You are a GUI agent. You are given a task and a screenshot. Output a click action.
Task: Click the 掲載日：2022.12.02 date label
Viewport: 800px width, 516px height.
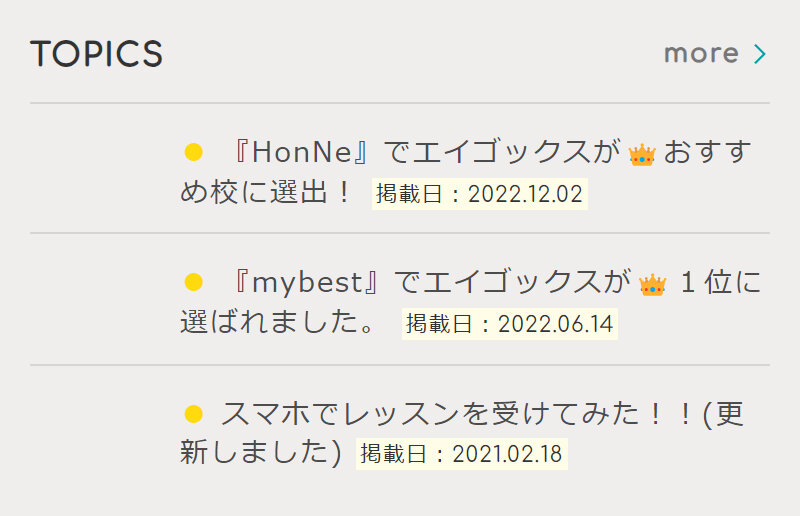click(x=479, y=193)
